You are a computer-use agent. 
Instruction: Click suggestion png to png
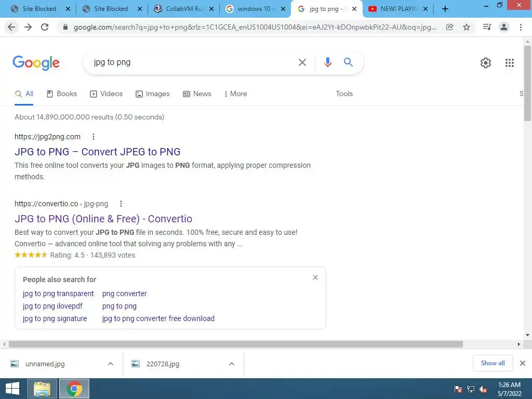[x=119, y=307]
